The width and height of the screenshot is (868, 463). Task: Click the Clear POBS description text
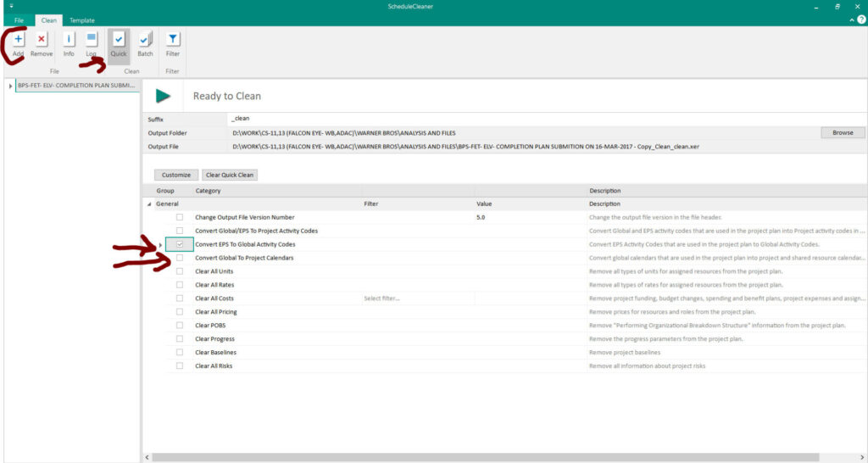717,326
